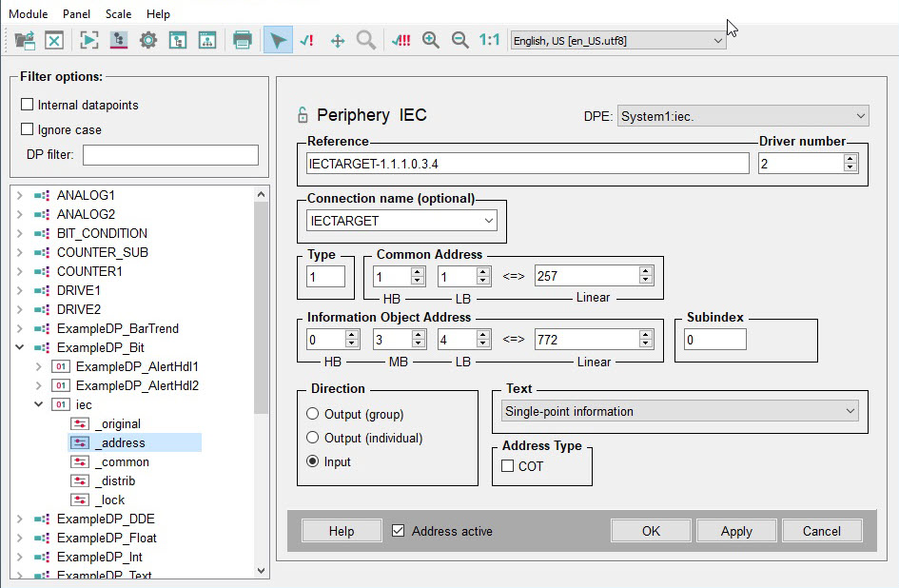Select the arrow pointer tool
Image resolution: width=899 pixels, height=588 pixels.
click(278, 40)
